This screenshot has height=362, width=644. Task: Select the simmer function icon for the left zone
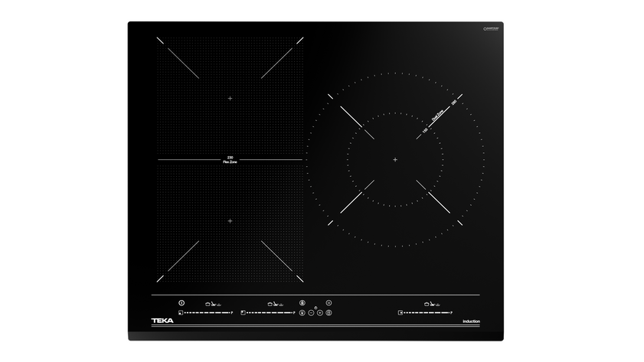219,305
